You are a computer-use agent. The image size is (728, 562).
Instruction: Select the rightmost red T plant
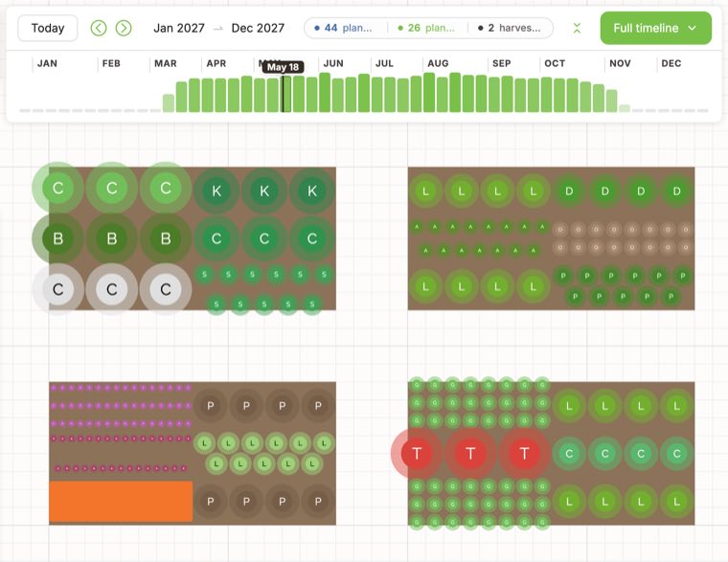pos(524,454)
